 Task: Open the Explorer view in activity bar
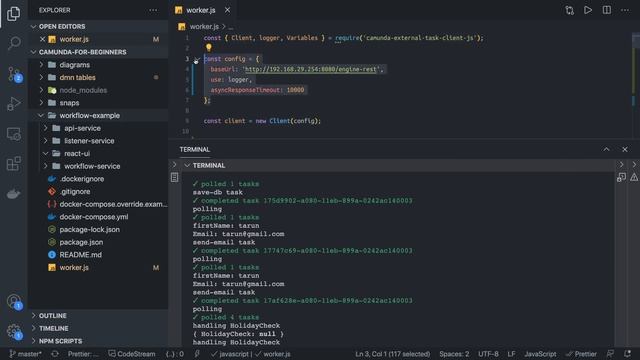pos(13,13)
